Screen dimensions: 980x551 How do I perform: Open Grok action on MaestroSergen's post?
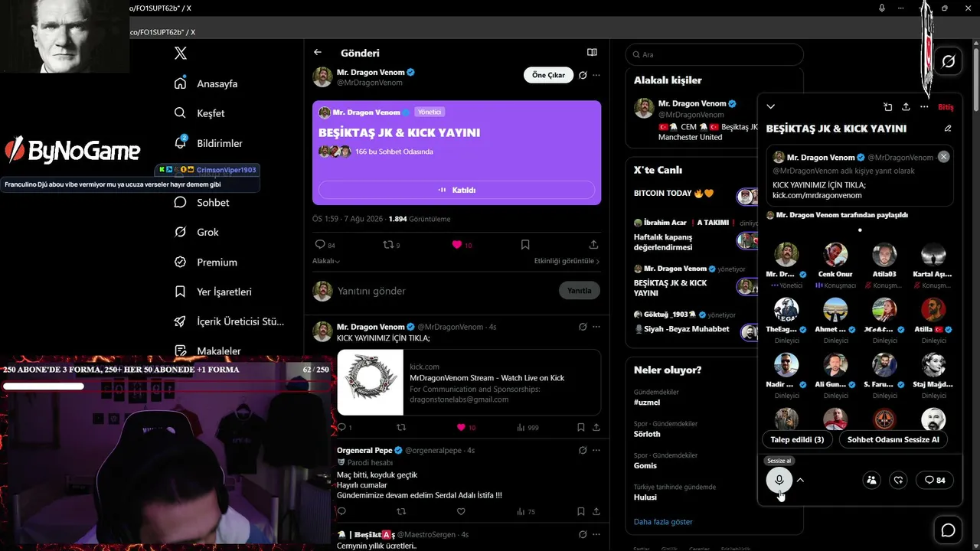[x=583, y=534]
